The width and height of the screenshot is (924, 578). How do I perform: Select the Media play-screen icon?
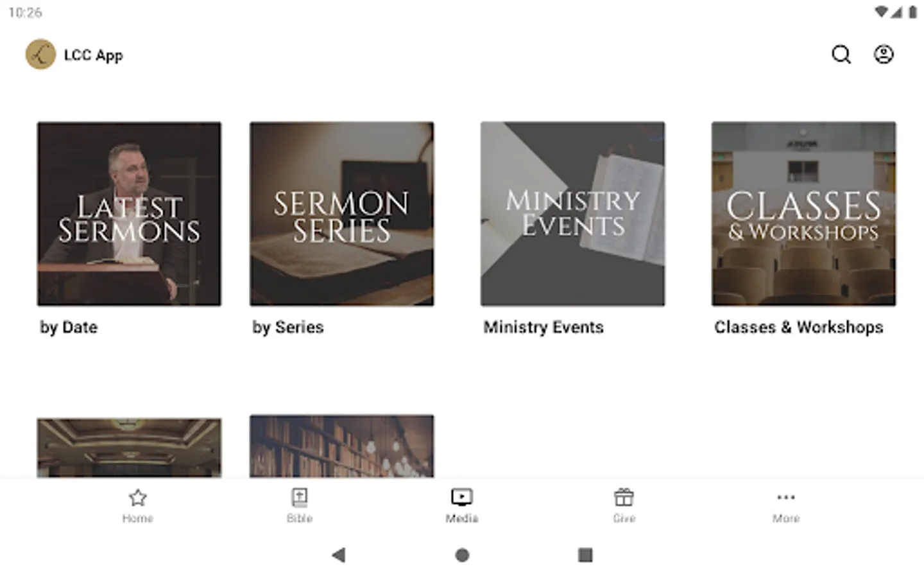tap(462, 498)
